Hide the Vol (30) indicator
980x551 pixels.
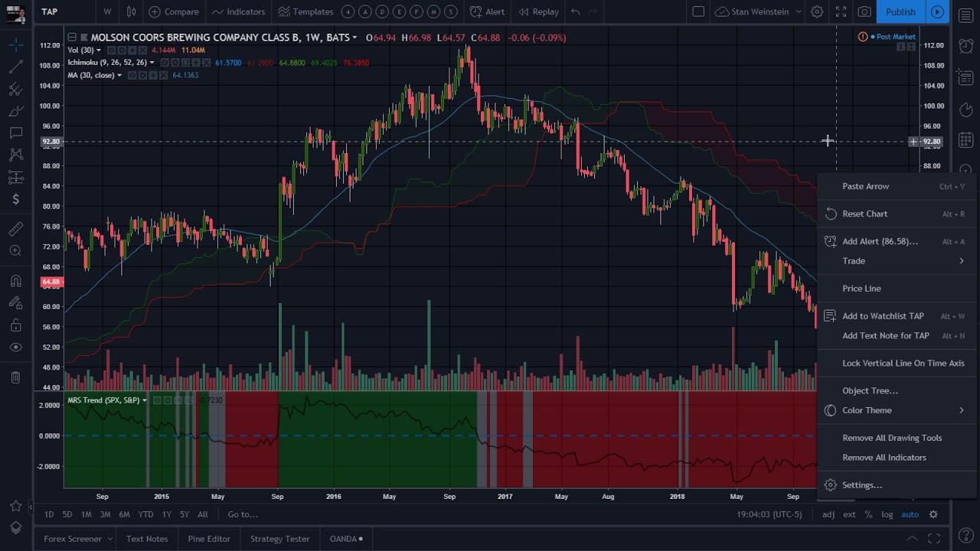click(111, 51)
